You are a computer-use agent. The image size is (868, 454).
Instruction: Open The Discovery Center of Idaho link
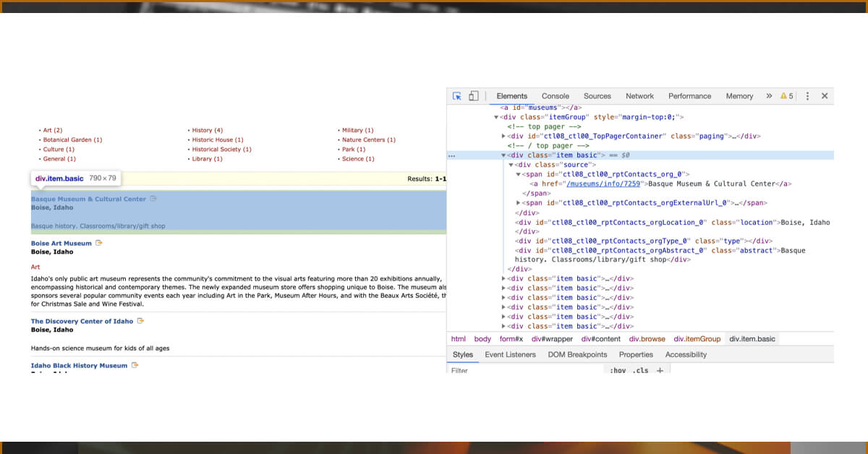(82, 321)
